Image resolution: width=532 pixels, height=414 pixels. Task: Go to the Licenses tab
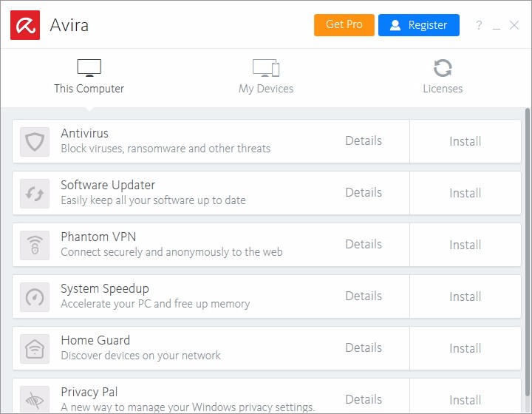pos(443,77)
